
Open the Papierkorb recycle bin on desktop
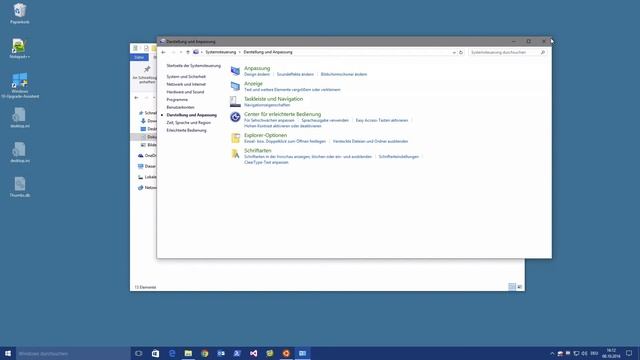pyautogui.click(x=20, y=13)
